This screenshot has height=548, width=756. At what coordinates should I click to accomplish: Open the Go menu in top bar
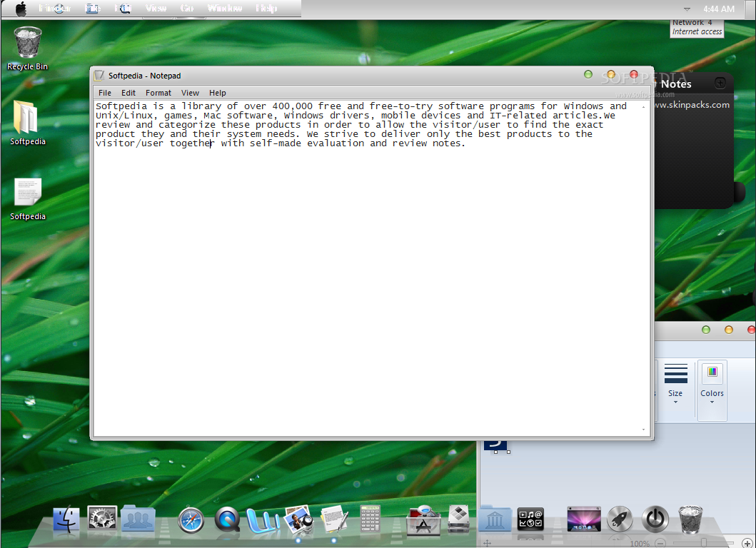pyautogui.click(x=186, y=8)
